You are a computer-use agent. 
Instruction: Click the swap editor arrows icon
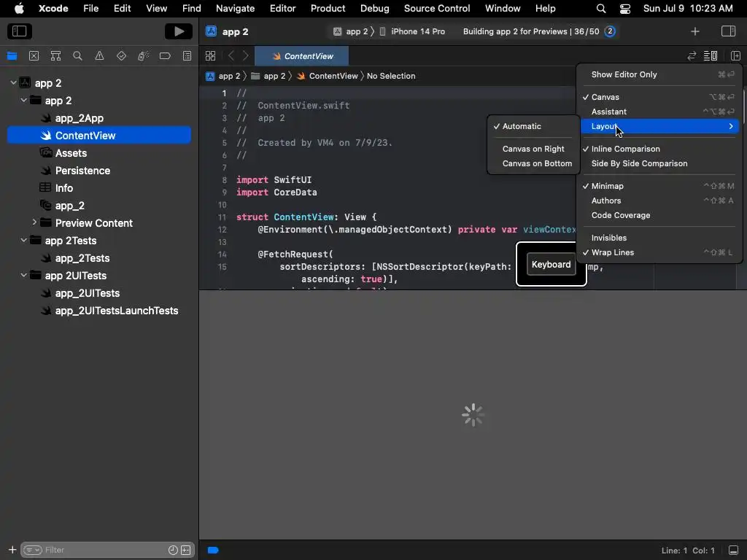692,56
